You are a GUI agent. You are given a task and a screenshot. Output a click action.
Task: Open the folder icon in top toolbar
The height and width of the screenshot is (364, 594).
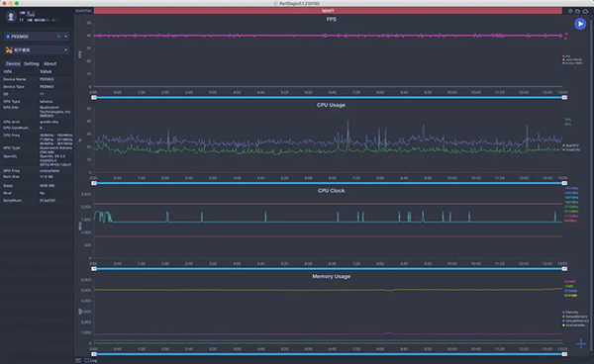pyautogui.click(x=577, y=11)
